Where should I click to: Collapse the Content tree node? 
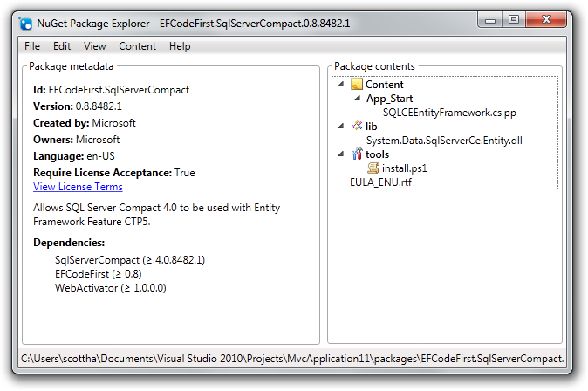click(x=341, y=84)
